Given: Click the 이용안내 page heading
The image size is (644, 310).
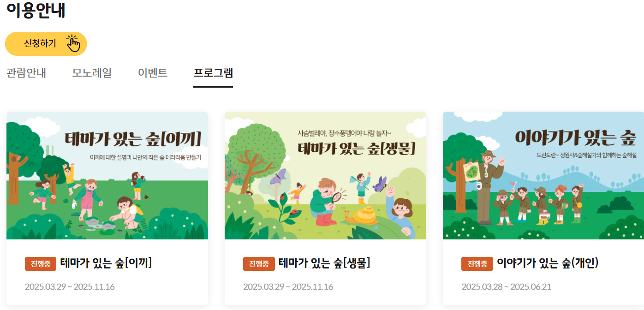Looking at the screenshot, I should 36,10.
